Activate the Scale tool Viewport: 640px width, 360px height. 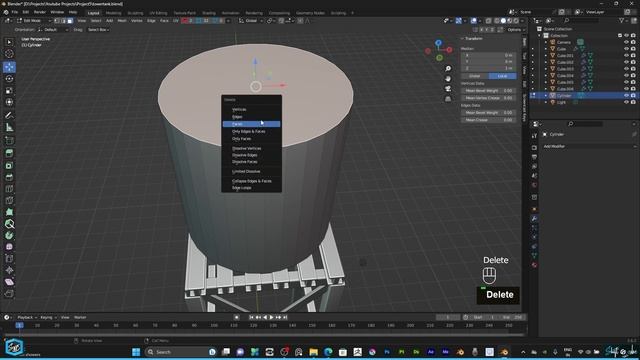pyautogui.click(x=9, y=91)
